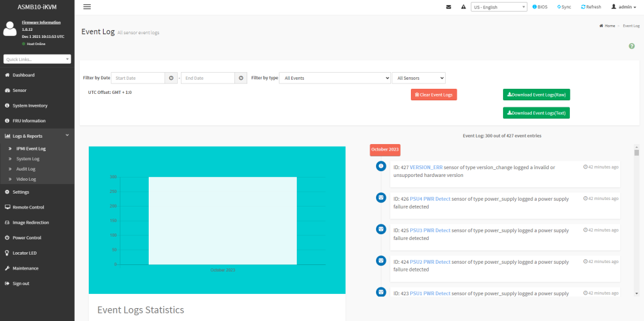
Task: Open the All Sensors dropdown
Action: click(419, 78)
